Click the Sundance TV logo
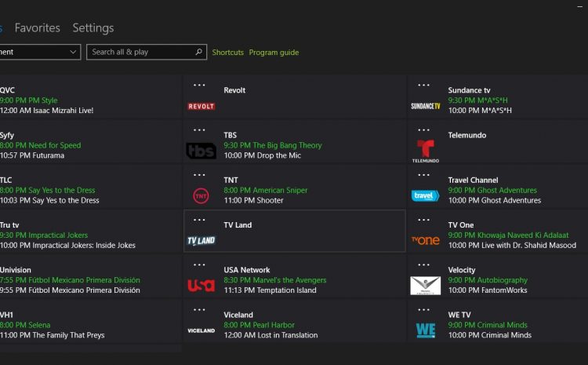Viewport: 588px width, 365px height. pos(426,106)
